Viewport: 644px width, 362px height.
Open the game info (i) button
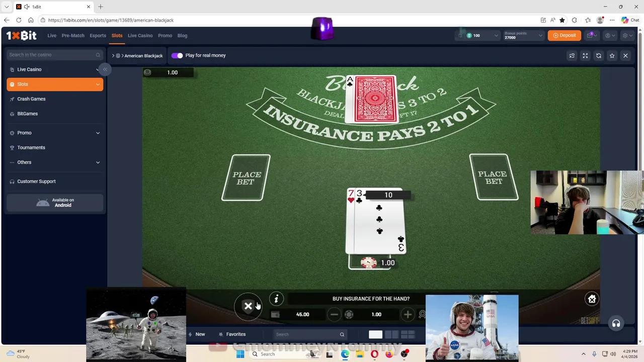pos(276,299)
